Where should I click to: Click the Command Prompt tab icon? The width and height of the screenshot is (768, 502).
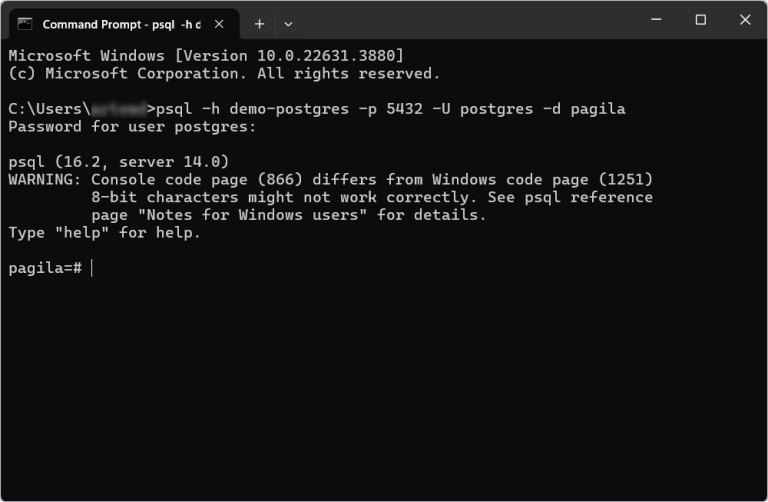click(x=25, y=23)
